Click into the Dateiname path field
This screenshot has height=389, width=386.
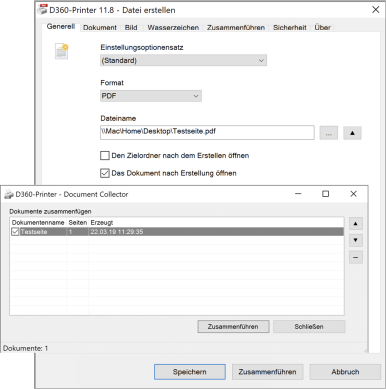point(207,132)
